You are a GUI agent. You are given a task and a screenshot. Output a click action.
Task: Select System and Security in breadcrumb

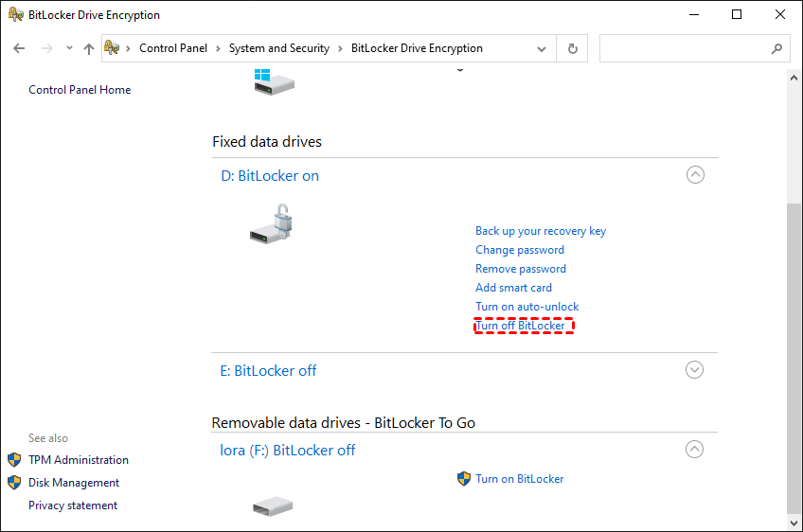(279, 48)
